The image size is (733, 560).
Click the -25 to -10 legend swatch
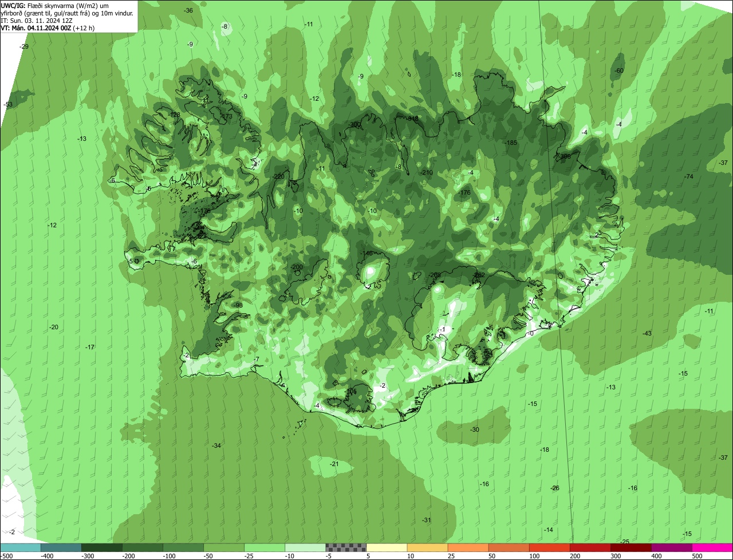[x=265, y=547]
